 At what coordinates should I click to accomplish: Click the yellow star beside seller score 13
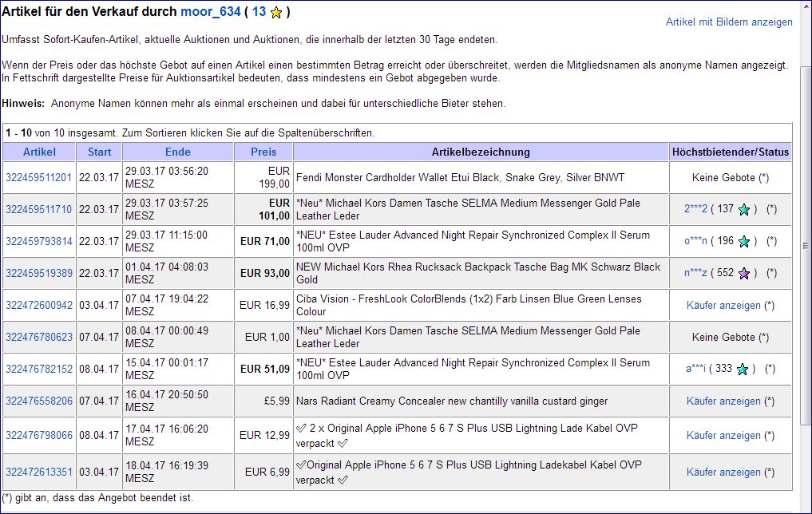click(x=276, y=13)
